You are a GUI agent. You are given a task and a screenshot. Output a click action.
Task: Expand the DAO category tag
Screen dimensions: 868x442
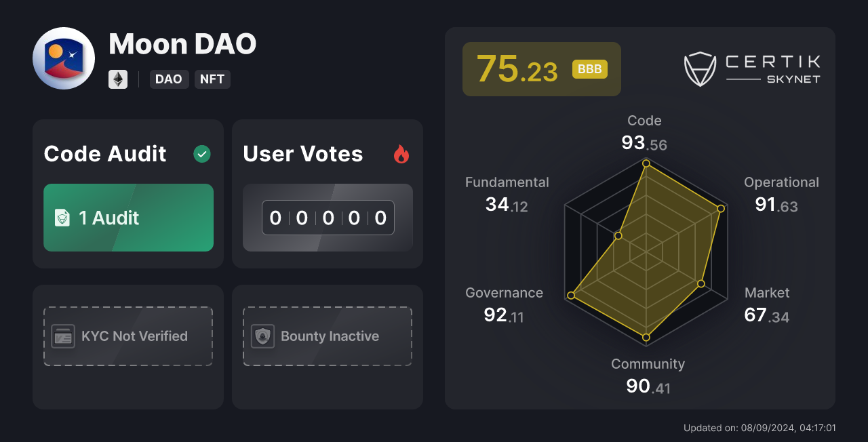169,79
